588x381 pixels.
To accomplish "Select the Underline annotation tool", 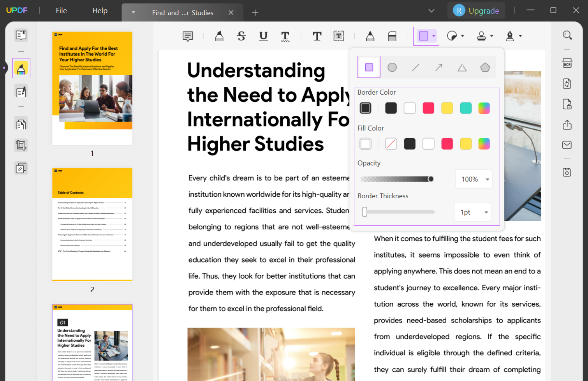I will coord(263,36).
